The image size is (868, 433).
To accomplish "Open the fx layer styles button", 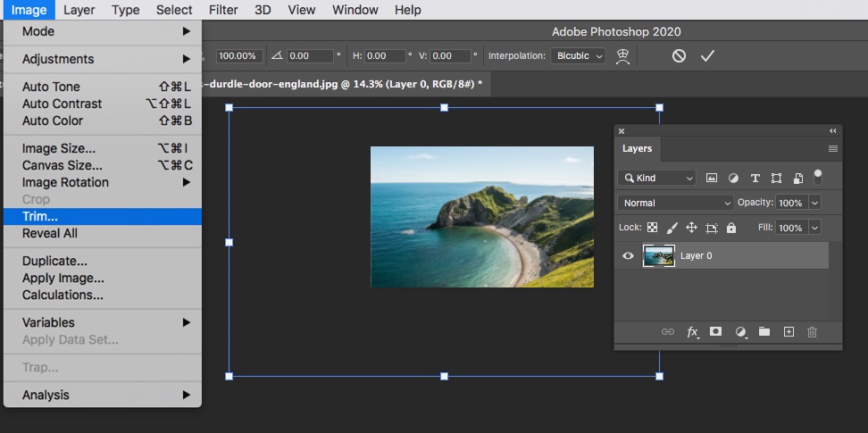I will [692, 331].
